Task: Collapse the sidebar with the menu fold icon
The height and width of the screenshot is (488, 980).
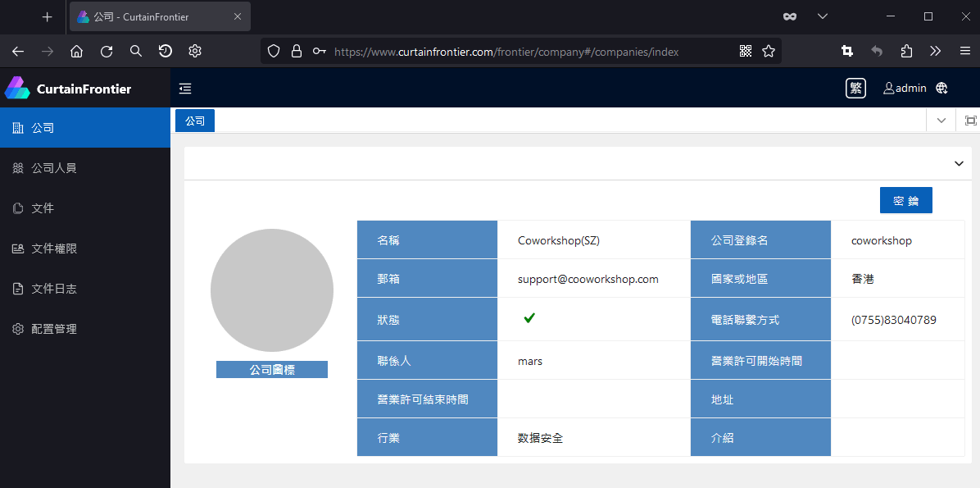Action: pyautogui.click(x=185, y=89)
